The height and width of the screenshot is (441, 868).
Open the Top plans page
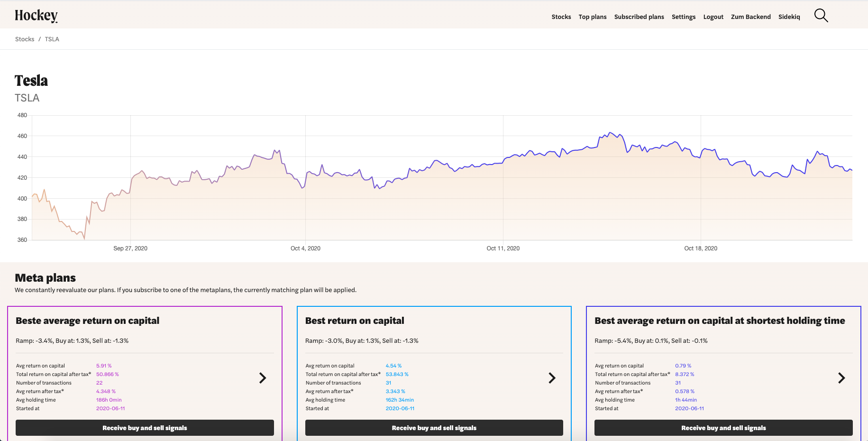pyautogui.click(x=593, y=17)
